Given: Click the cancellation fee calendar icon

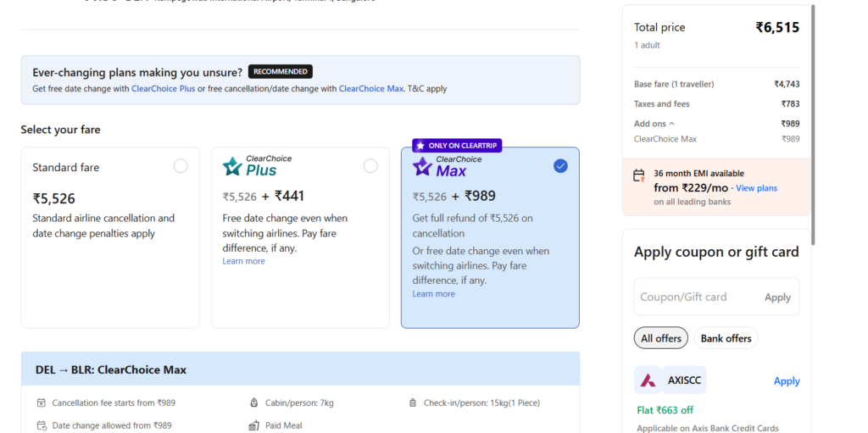Looking at the screenshot, I should [x=41, y=402].
